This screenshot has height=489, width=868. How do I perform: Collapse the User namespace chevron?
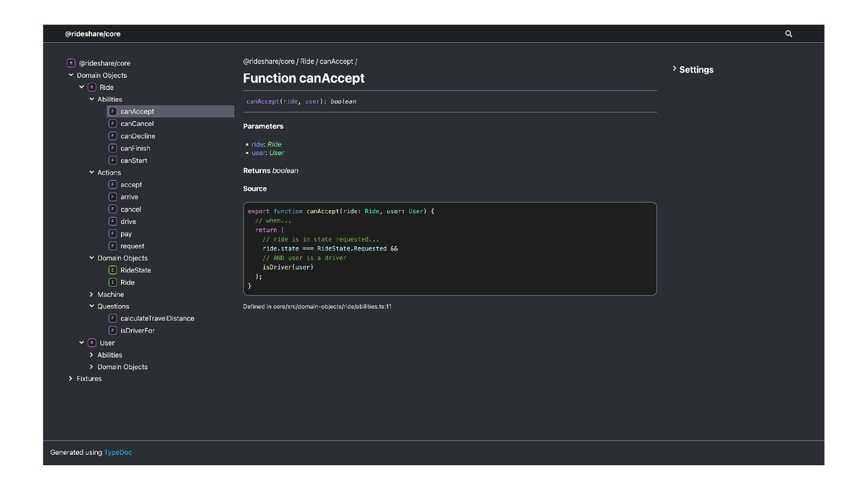(x=81, y=342)
